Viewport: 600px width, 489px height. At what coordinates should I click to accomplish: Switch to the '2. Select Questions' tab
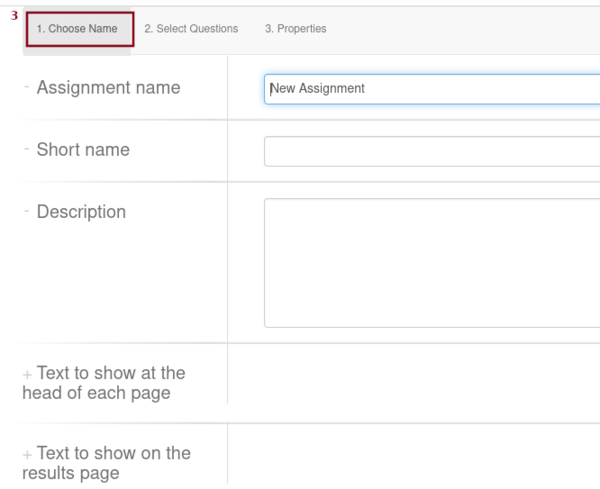(x=191, y=29)
